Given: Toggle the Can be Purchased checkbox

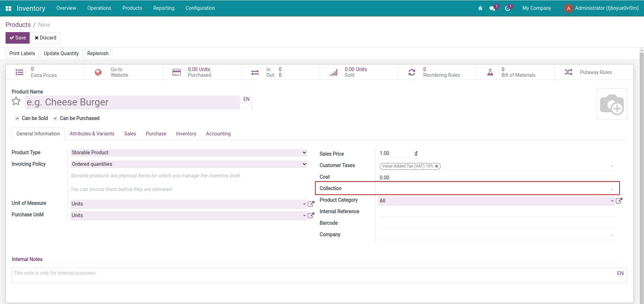Looking at the screenshot, I should [55, 119].
